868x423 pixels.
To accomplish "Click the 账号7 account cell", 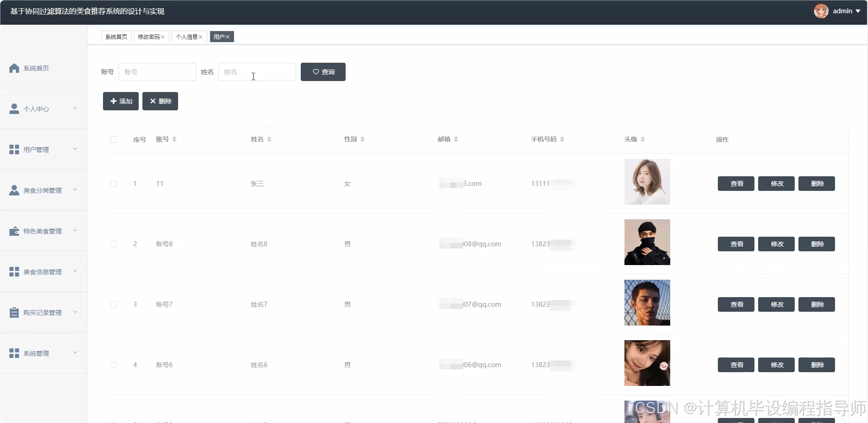I will [x=164, y=304].
